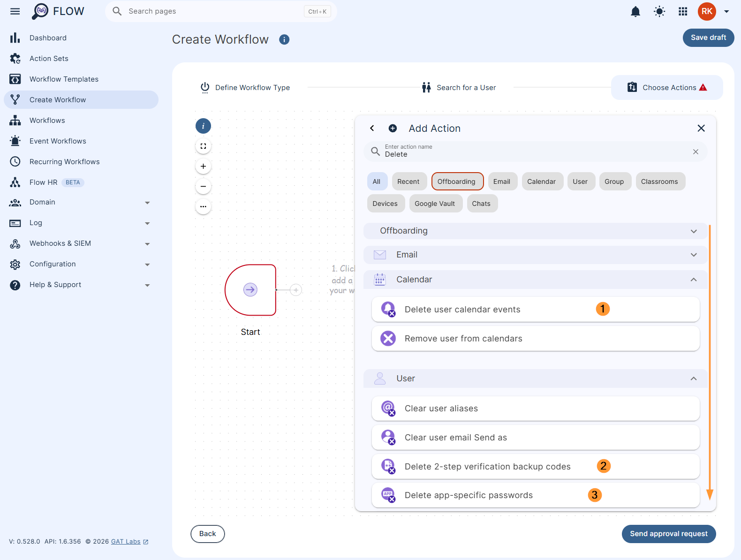Open the apps grid launcher
Viewport: 741px width, 560px height.
click(x=683, y=11)
